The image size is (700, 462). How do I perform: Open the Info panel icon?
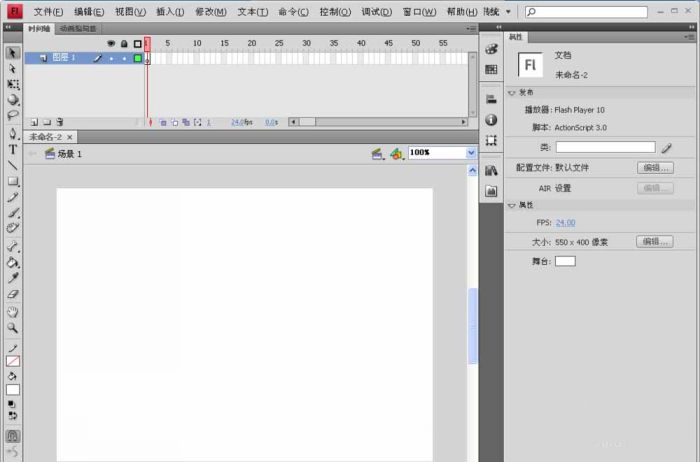[x=491, y=119]
